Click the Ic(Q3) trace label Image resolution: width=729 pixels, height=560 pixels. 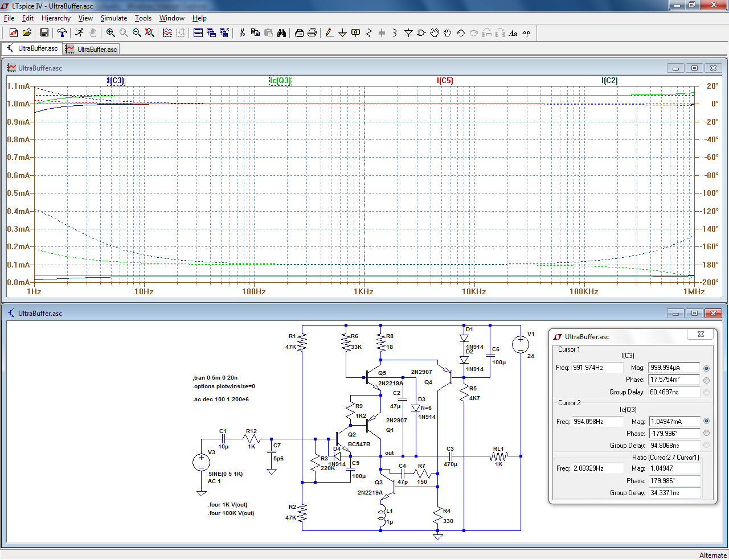coord(280,80)
